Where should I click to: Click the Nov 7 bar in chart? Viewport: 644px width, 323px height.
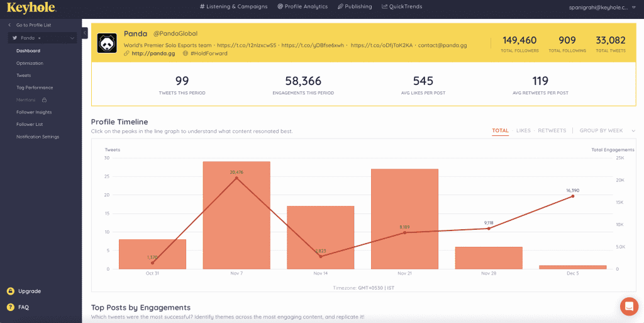click(236, 215)
